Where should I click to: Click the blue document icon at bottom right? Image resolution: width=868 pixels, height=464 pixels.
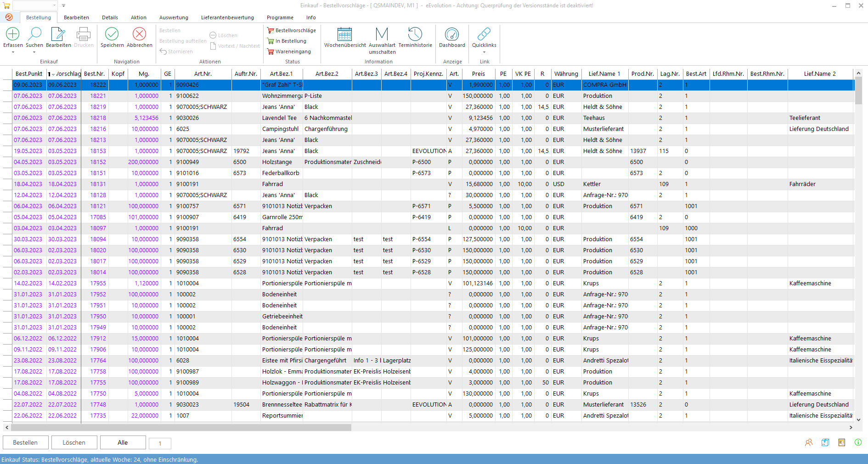tap(825, 442)
